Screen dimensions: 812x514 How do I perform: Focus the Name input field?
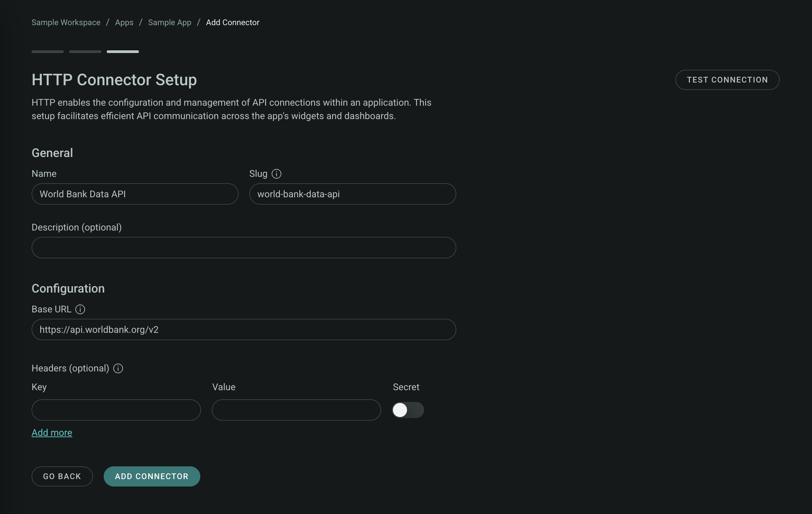[135, 194]
